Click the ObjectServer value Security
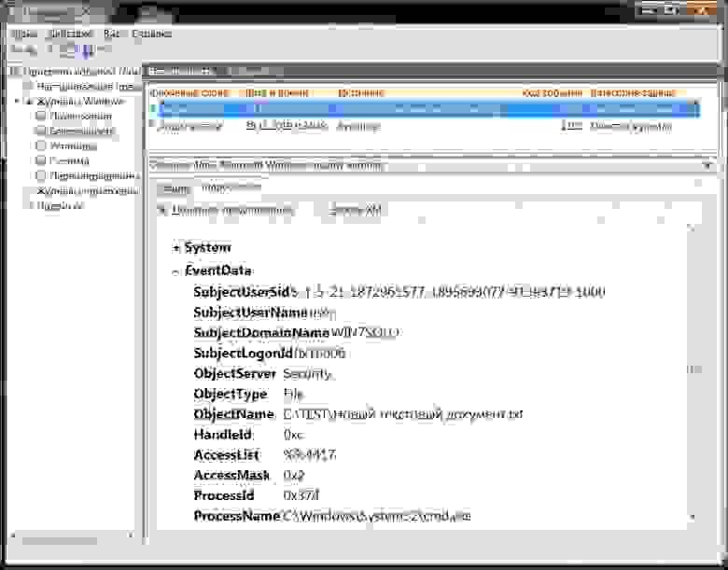The height and width of the screenshot is (570, 728). click(308, 374)
